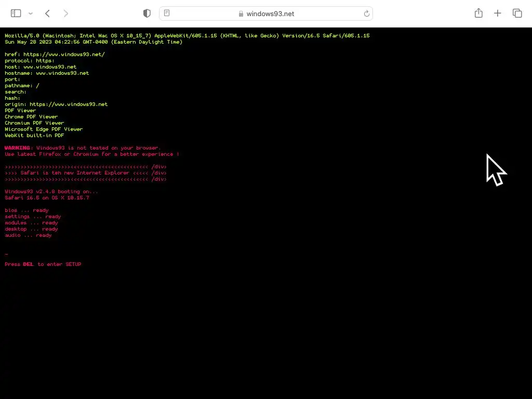Click the 'Chromium PDF Viewer' line
The width and height of the screenshot is (532, 399).
tap(34, 123)
